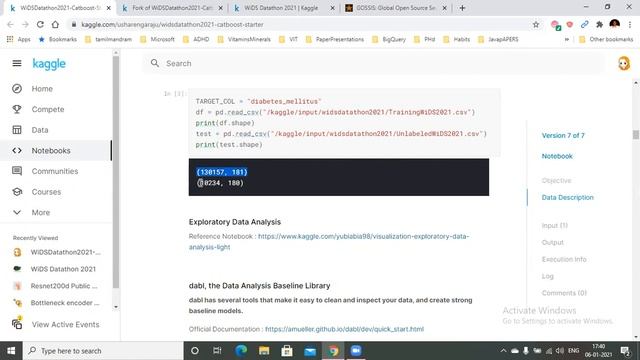Click the search magnifier icon

[x=155, y=63]
